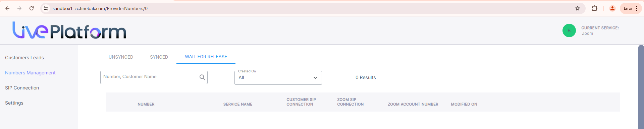Open the Chrome Error menu button

click(x=631, y=8)
